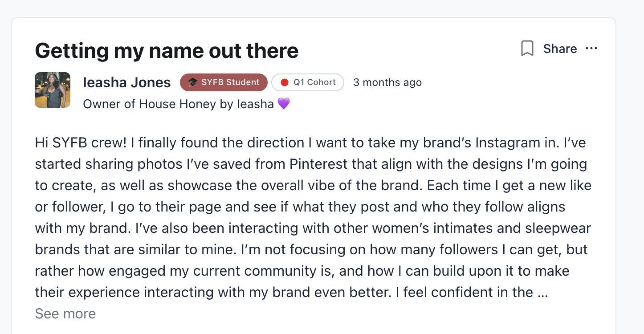Viewport: 644px width, 334px height.
Task: Open Ieasha Jones's profile picture
Action: 53,90
